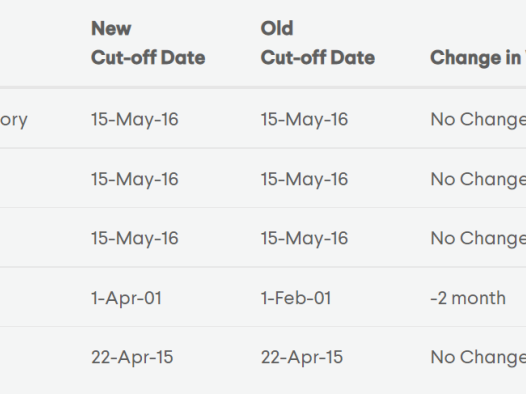Click the Old Cut-off Date column header

pos(318,43)
